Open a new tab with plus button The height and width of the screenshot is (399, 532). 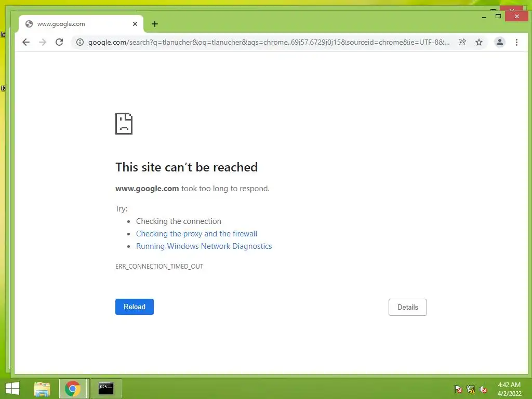tap(155, 24)
